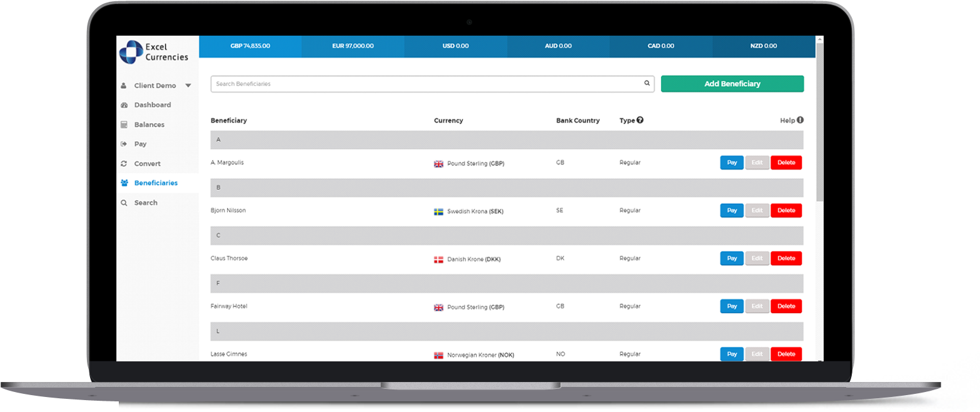Image resolution: width=980 pixels, height=412 pixels.
Task: Delete beneficiary Bjorn Nilsson
Action: coord(786,211)
